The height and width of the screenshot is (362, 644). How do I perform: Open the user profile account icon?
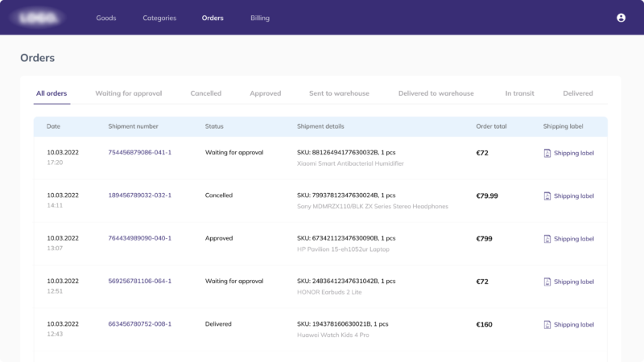621,18
